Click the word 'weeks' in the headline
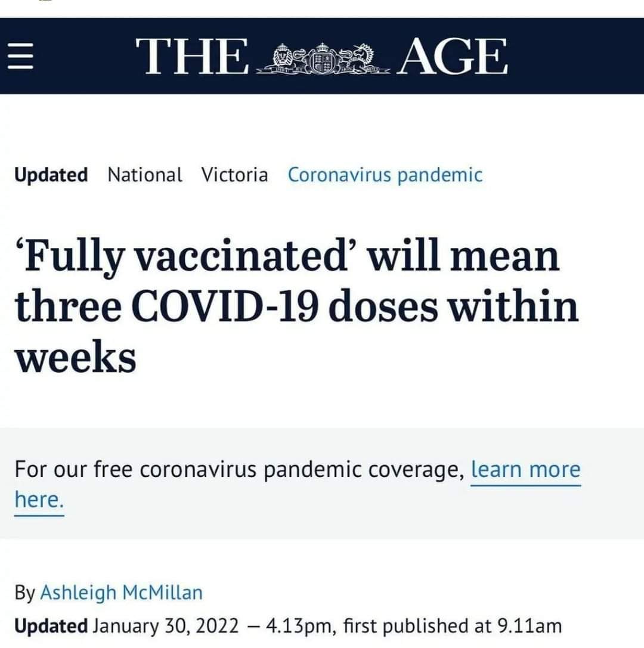 click(x=75, y=358)
